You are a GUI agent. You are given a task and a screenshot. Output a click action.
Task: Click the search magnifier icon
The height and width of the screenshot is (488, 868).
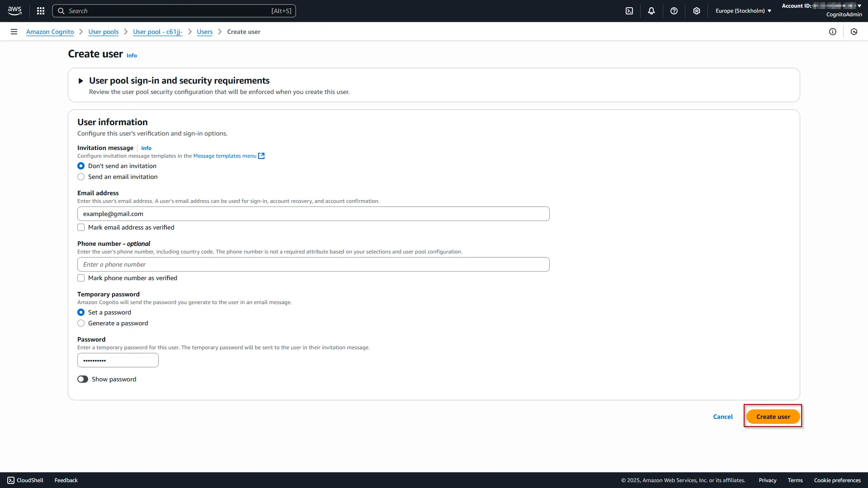tap(61, 11)
